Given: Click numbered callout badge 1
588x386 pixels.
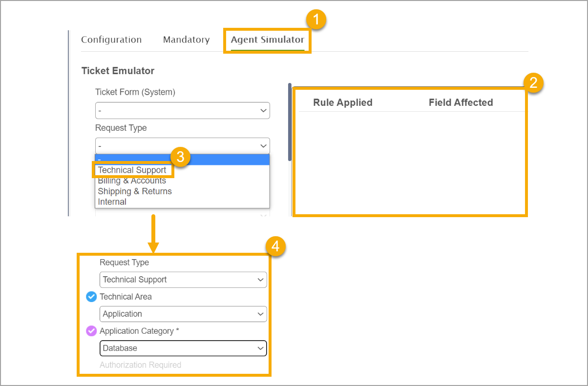Looking at the screenshot, I should point(316,20).
